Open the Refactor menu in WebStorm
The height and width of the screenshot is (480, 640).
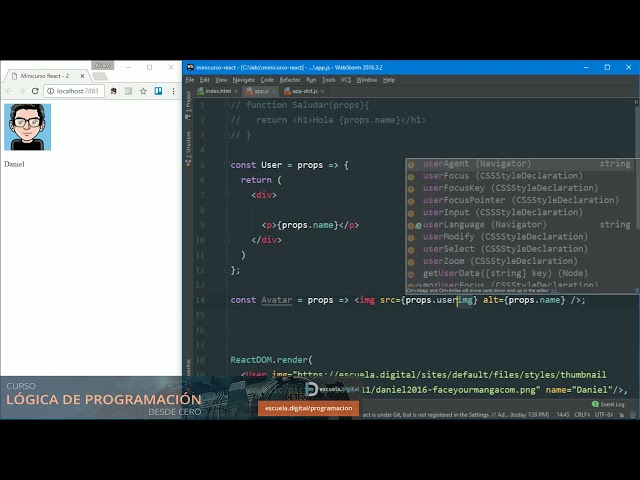[290, 80]
